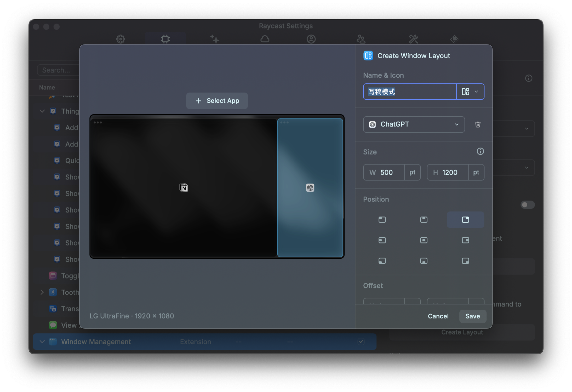Viewport: 572px width, 392px height.
Task: Click the Save button
Action: tap(472, 316)
